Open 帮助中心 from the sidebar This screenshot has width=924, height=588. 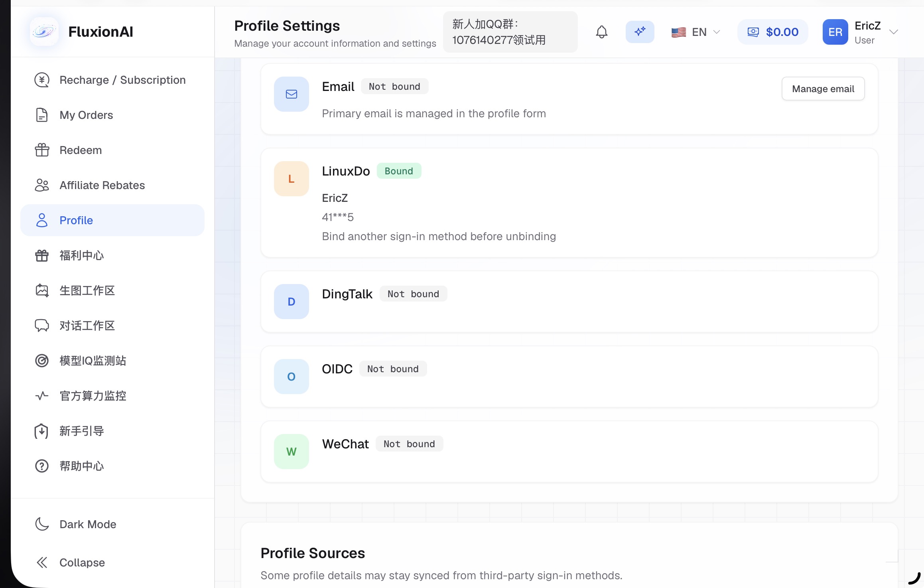point(112,466)
